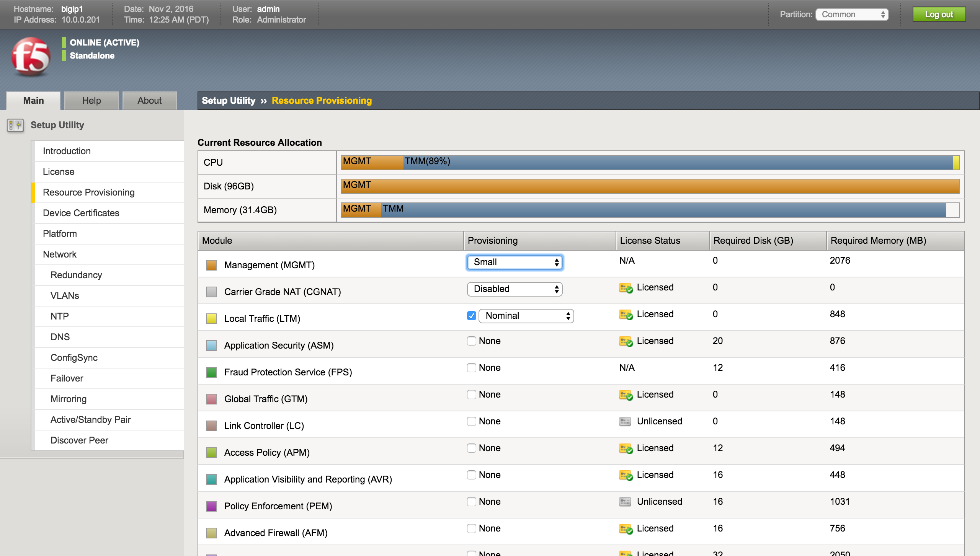Open Management provisioning dropdown set to Small
Image resolution: width=980 pixels, height=556 pixels.
tap(515, 263)
